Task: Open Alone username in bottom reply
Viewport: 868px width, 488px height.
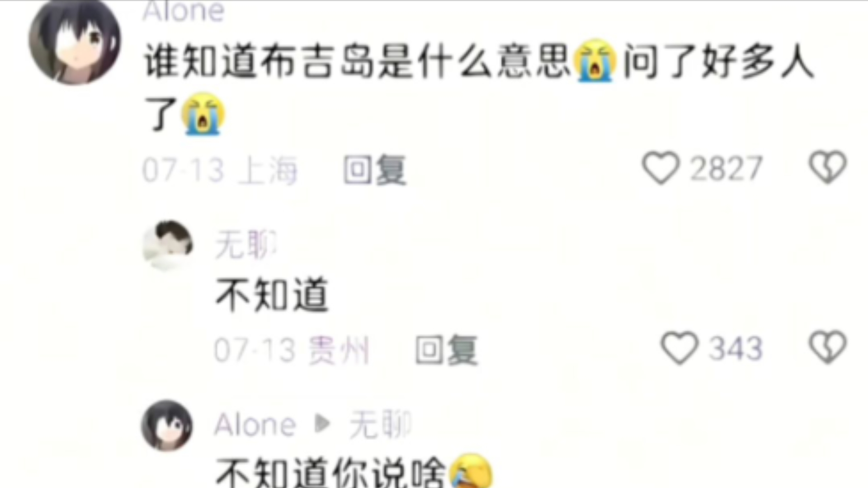Action: point(255,425)
